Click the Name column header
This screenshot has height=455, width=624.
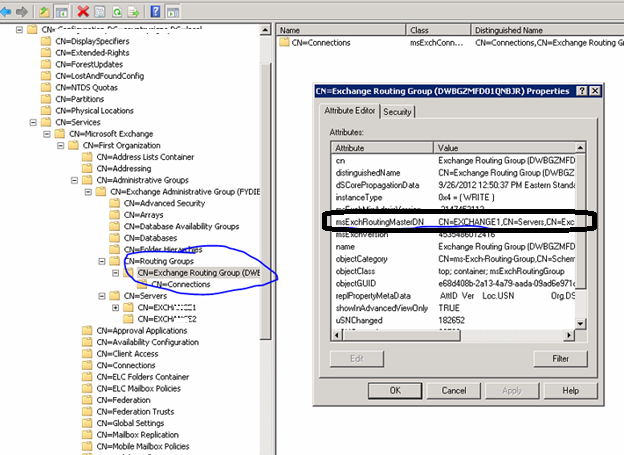[x=341, y=30]
